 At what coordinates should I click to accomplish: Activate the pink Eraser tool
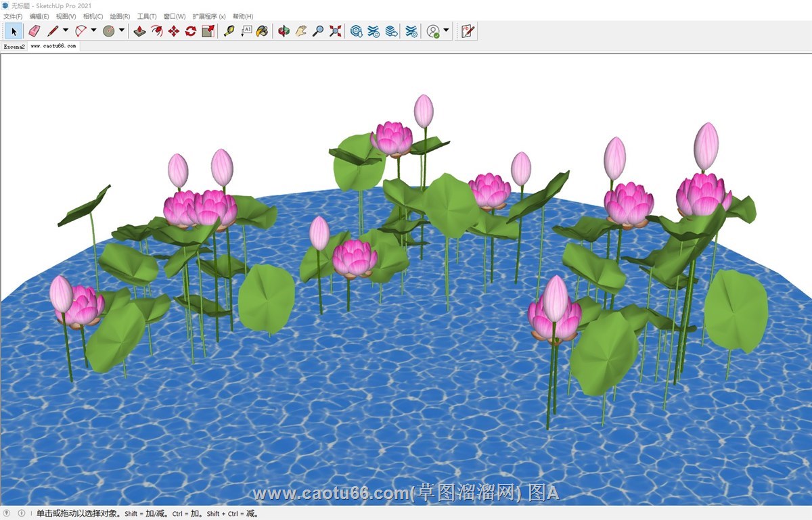[35, 31]
